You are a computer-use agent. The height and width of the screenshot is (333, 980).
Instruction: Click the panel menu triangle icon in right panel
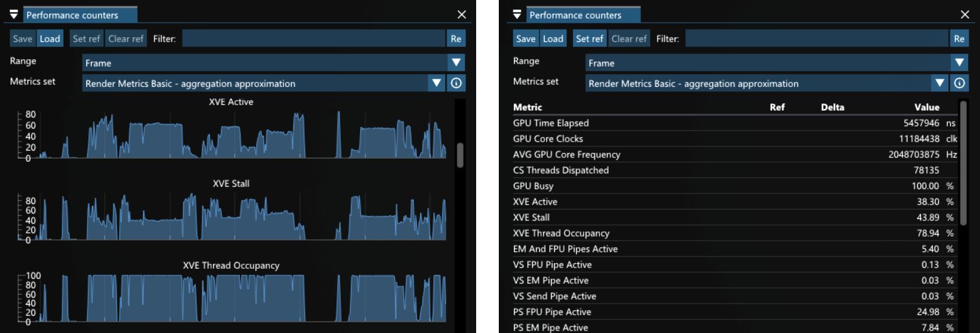[518, 14]
